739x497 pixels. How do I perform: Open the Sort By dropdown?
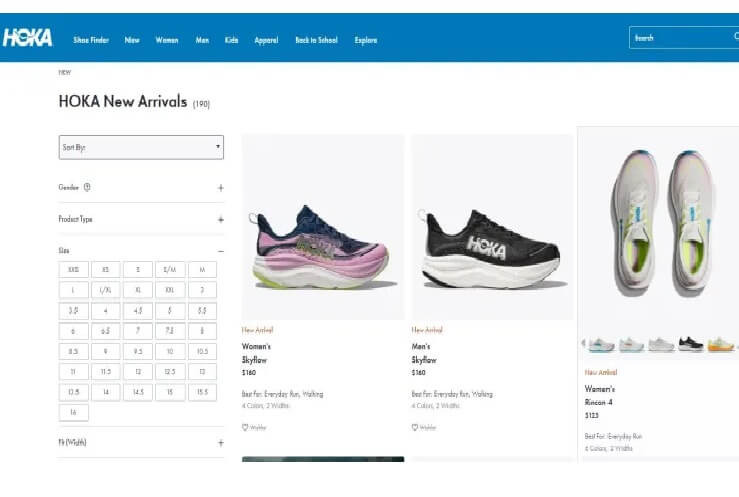[141, 147]
